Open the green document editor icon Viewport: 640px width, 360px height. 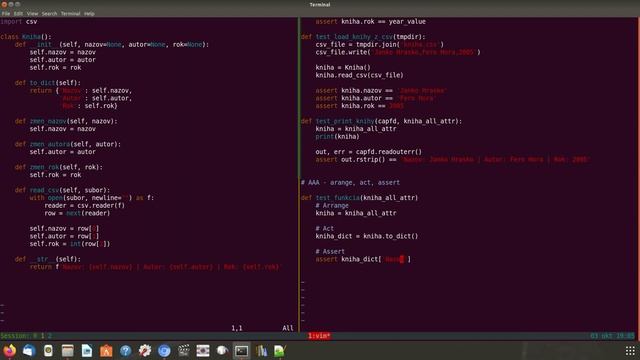tap(280, 351)
